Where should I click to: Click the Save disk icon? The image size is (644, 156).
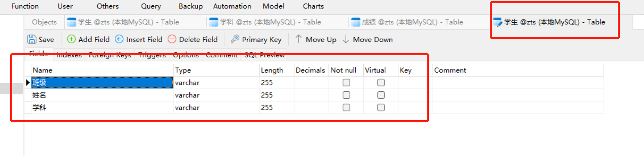coord(32,39)
